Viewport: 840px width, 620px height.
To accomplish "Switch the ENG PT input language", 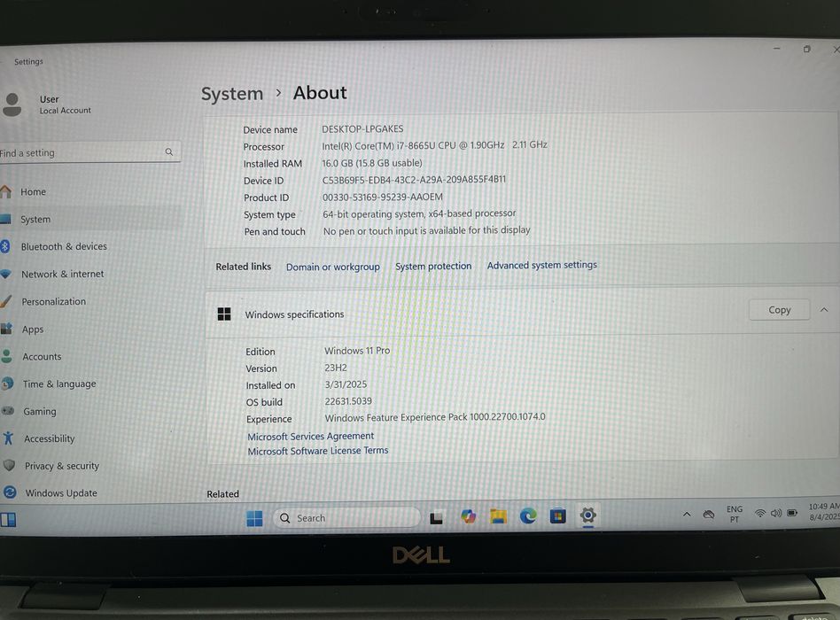I will click(x=735, y=514).
